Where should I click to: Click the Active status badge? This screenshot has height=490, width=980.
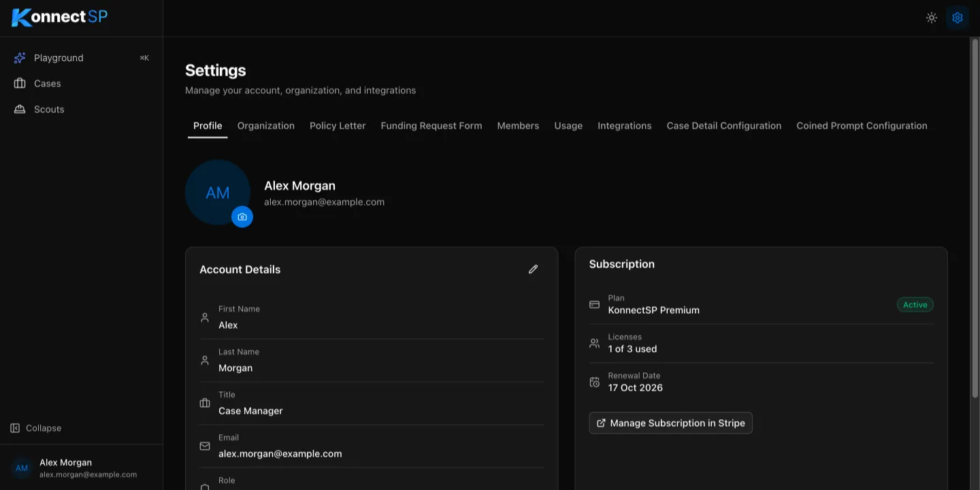[x=915, y=305]
